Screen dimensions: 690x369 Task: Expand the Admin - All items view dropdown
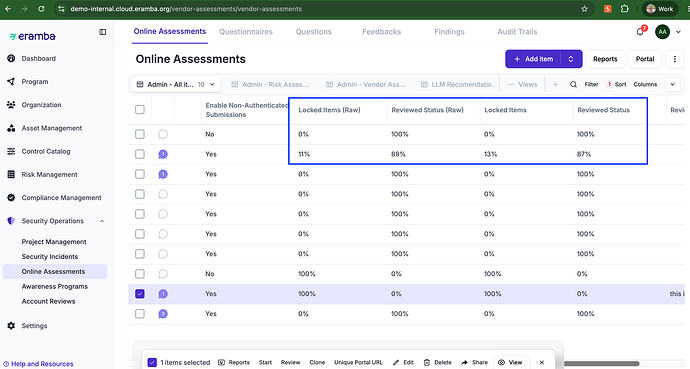(x=212, y=84)
